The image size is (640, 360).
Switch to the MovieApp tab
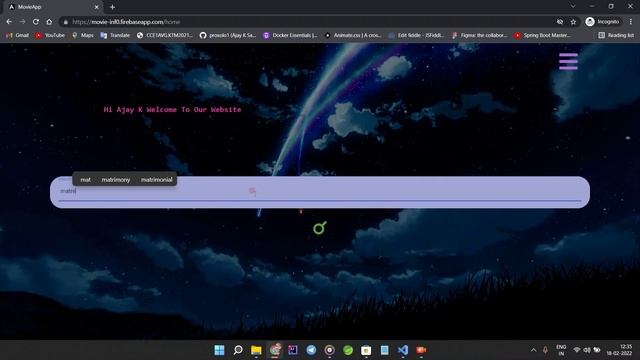pos(53,7)
